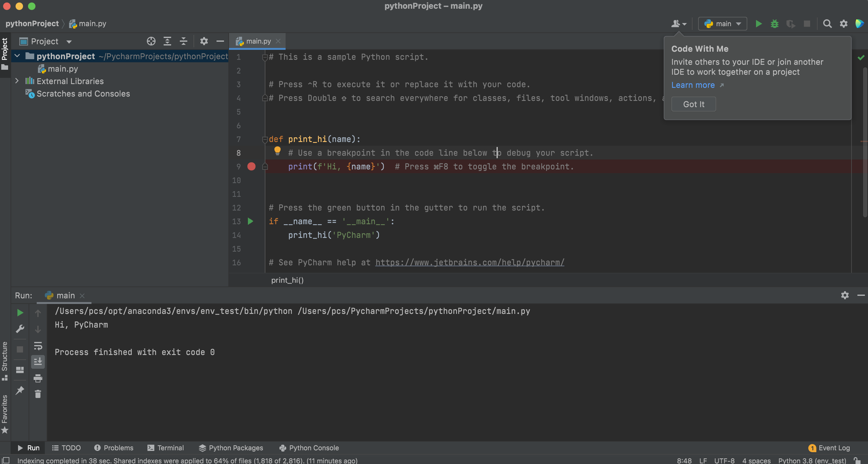Screen dimensions: 868x464
Task: Toggle the red breakpoint on line 9
Action: click(x=251, y=167)
